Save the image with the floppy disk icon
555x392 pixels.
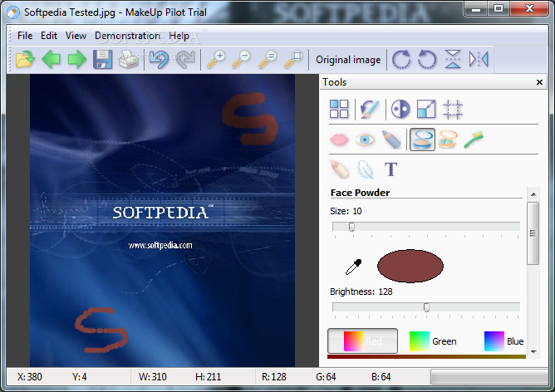point(103,59)
